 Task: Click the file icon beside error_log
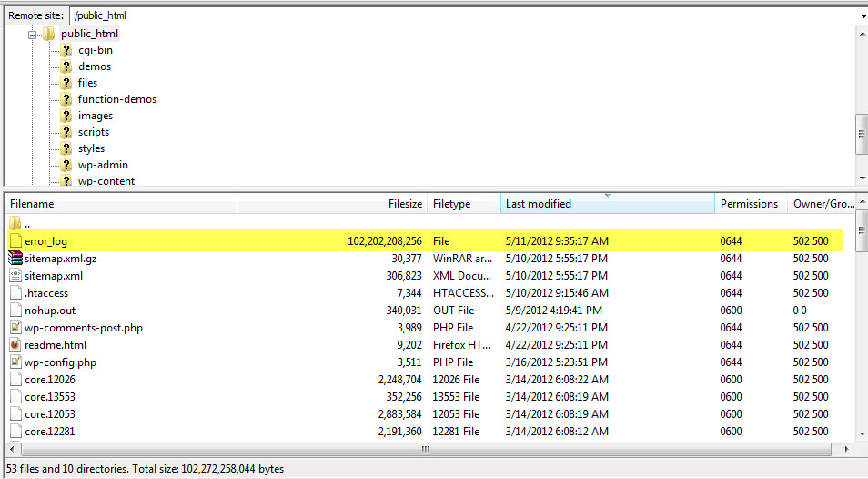point(15,241)
